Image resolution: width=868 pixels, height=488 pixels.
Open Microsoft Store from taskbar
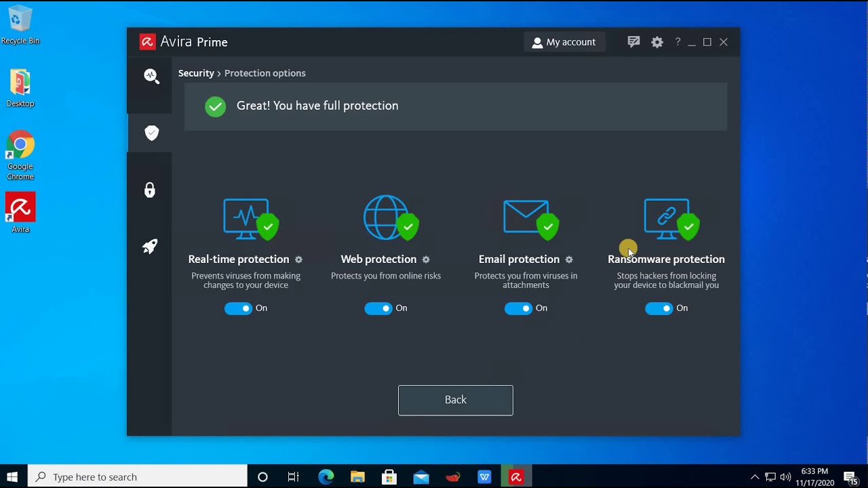[x=389, y=476]
